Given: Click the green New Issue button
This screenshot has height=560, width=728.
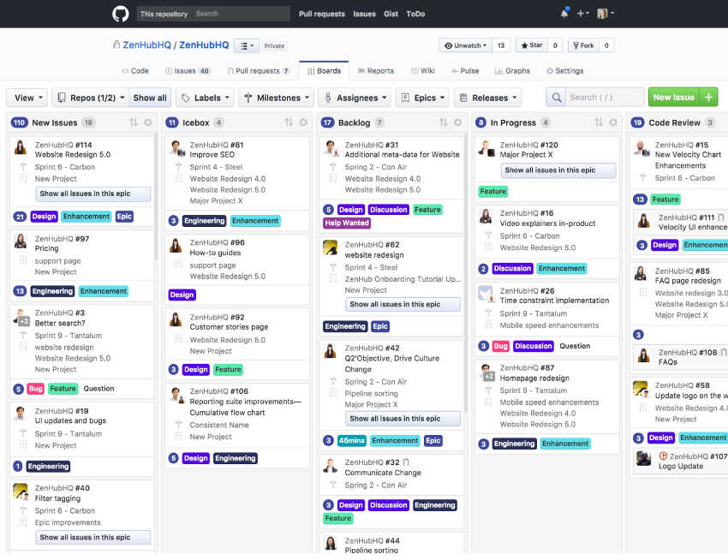Looking at the screenshot, I should pos(673,98).
